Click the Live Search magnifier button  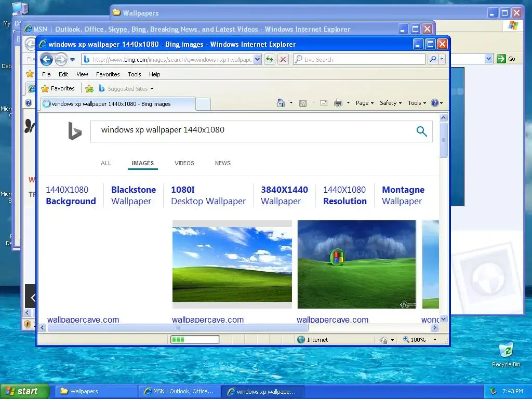point(433,59)
